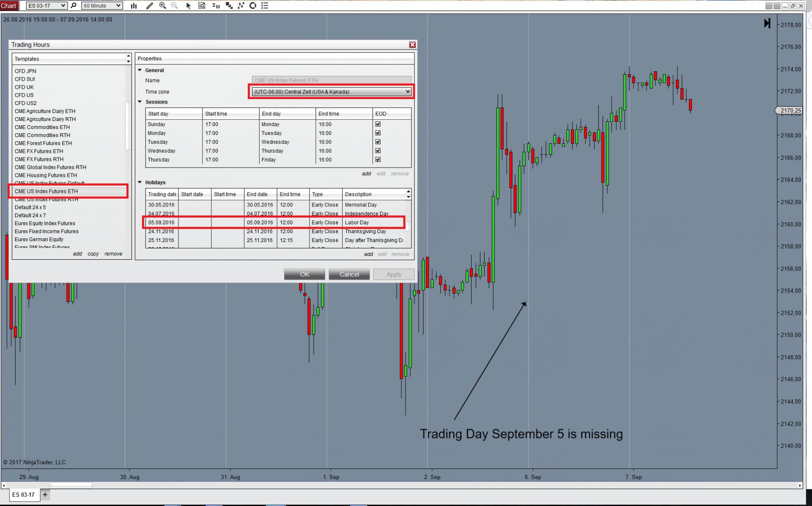
Task: Click the bar style candlestick icon
Action: coord(134,5)
